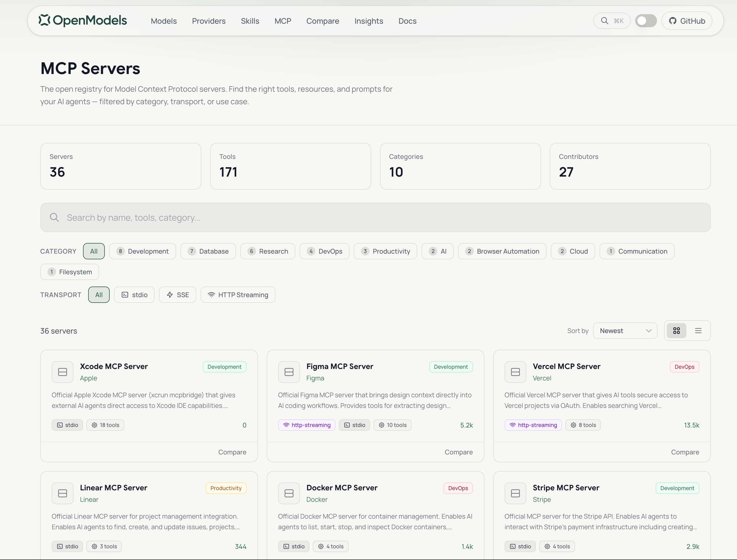737x560 pixels.
Task: Open the GitHub link button
Action: tap(687, 21)
